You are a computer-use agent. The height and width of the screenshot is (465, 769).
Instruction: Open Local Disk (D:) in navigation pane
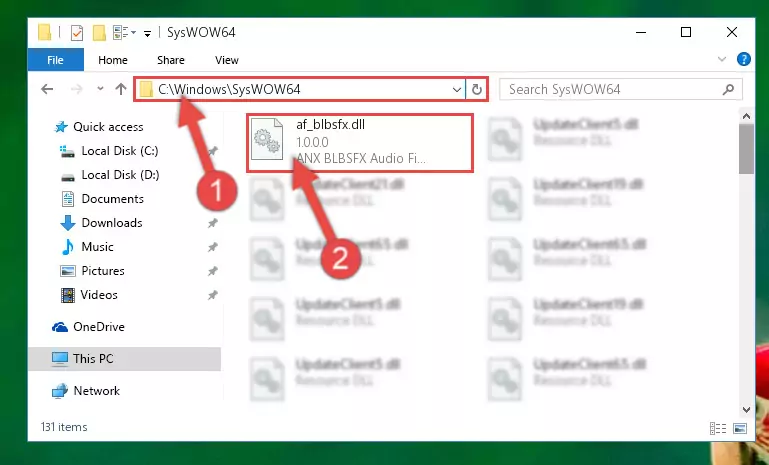pyautogui.click(x=120, y=175)
